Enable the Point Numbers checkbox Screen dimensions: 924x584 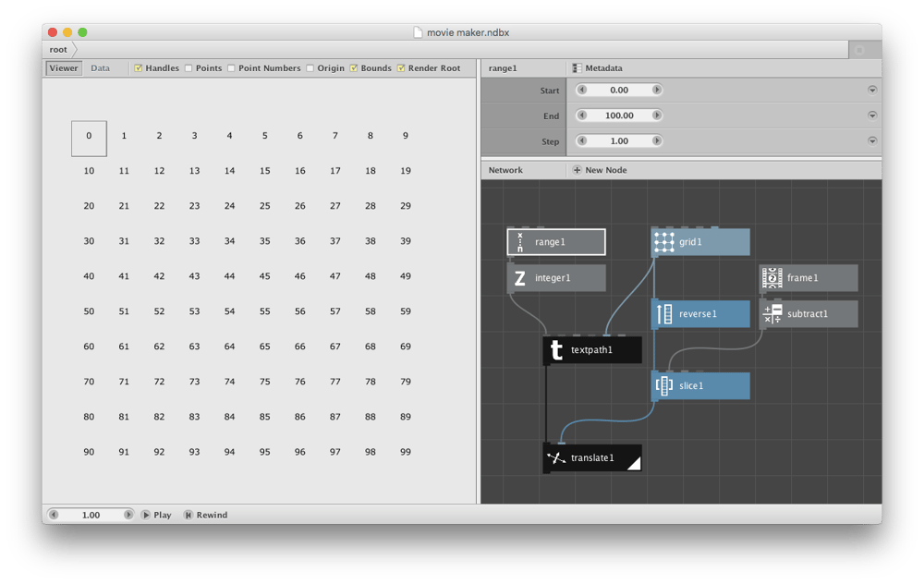tap(232, 68)
